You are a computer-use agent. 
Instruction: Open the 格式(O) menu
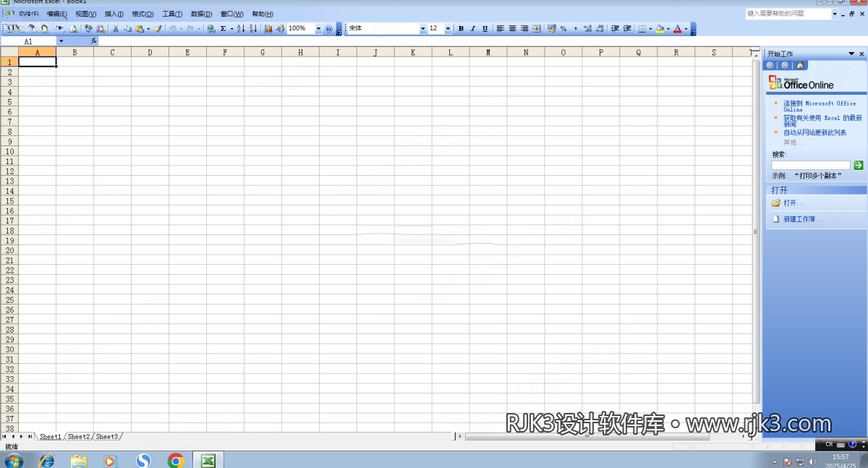142,14
